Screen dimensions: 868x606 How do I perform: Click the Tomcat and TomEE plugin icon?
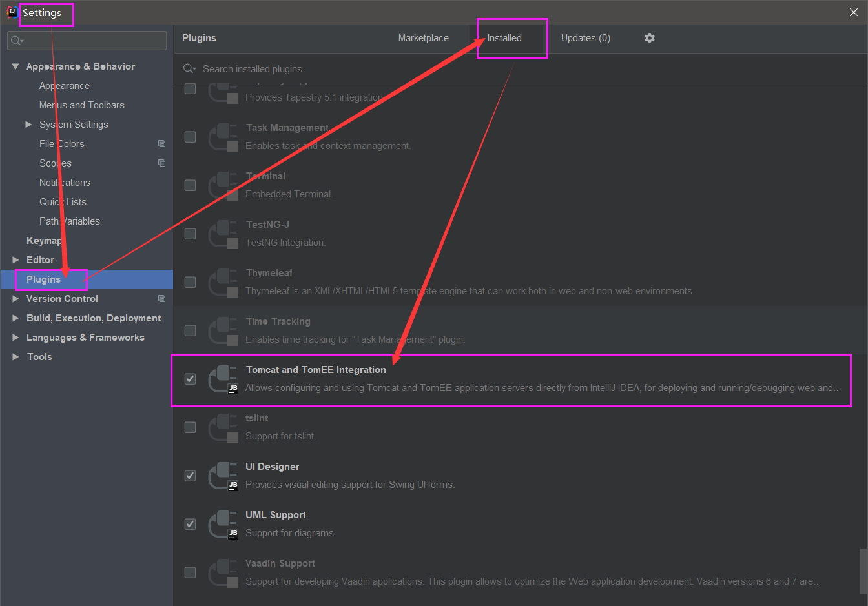[x=223, y=379]
